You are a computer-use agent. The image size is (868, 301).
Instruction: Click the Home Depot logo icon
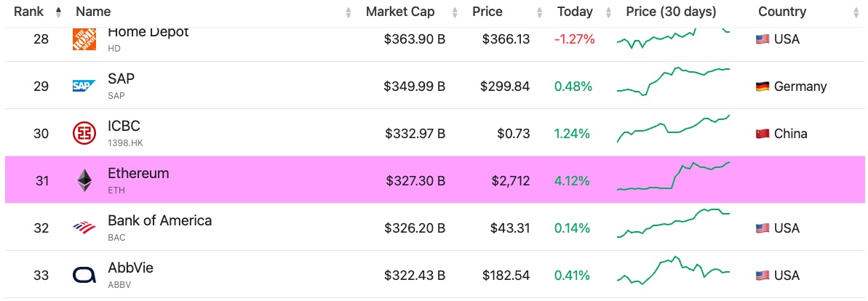click(84, 39)
